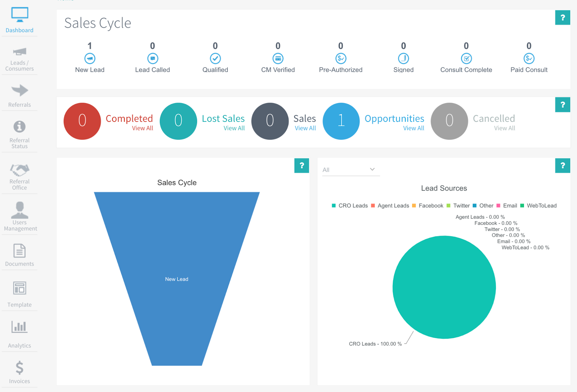Viewport: 577px width, 392px height.
Task: Open help for Sales Cycle funnel chart
Action: pyautogui.click(x=302, y=166)
